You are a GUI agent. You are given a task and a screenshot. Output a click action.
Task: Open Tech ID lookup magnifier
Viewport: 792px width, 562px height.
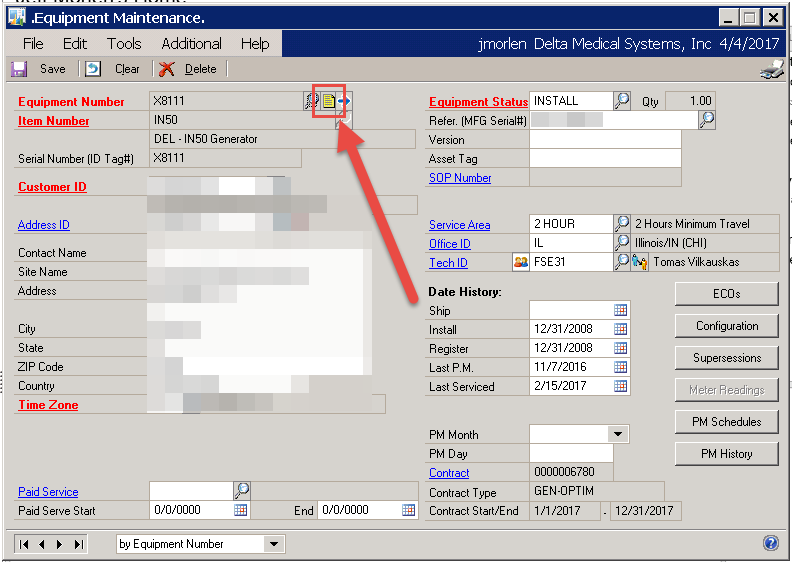click(622, 262)
